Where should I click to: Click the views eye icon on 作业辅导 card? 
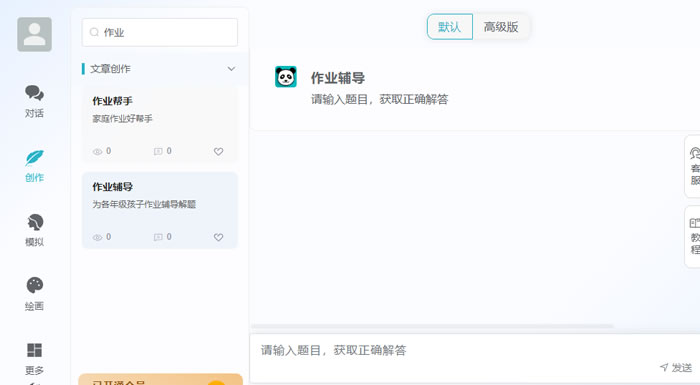[97, 237]
